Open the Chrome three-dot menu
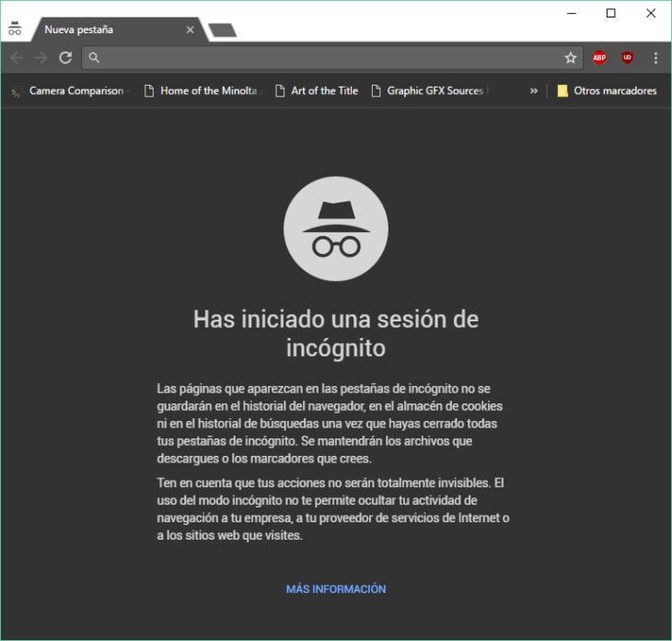This screenshot has width=672, height=641. pos(655,58)
